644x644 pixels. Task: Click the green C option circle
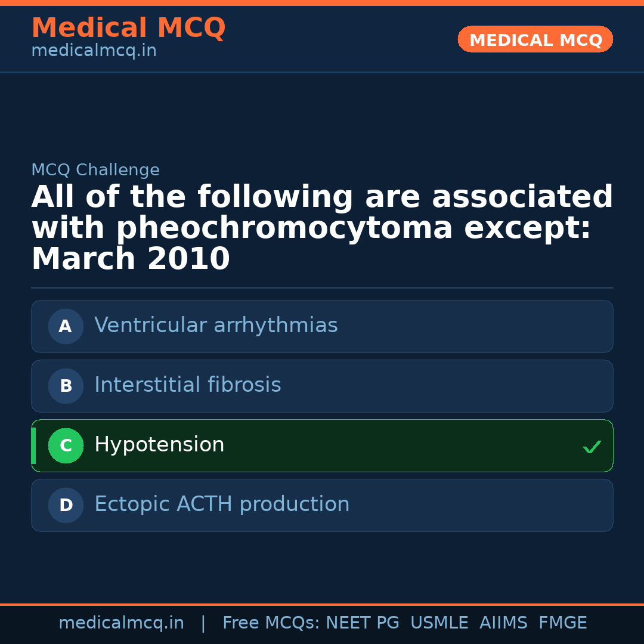click(x=66, y=445)
